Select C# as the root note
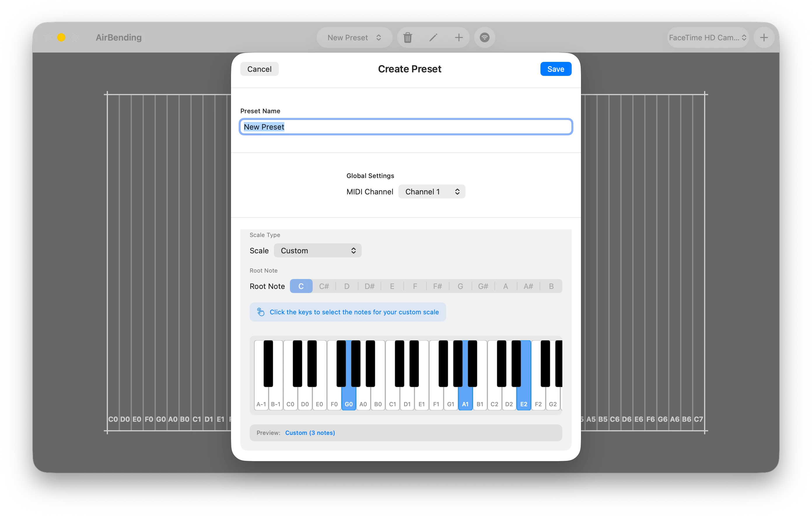 pos(324,286)
